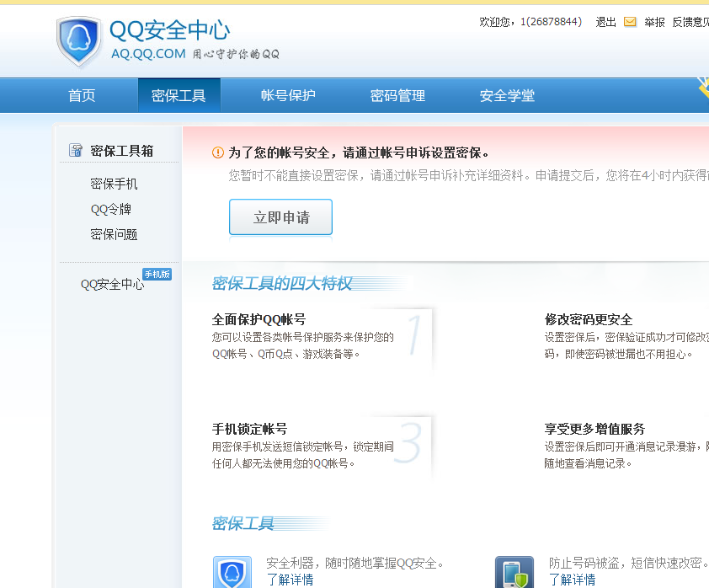
Task: Click the 全面保护QQ帐号 heading
Action: tap(259, 319)
